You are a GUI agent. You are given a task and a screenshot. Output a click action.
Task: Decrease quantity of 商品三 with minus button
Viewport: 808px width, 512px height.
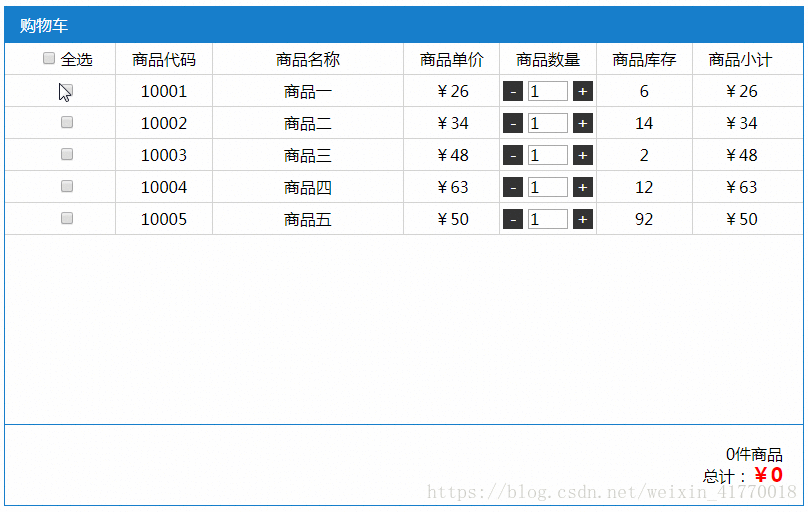513,155
